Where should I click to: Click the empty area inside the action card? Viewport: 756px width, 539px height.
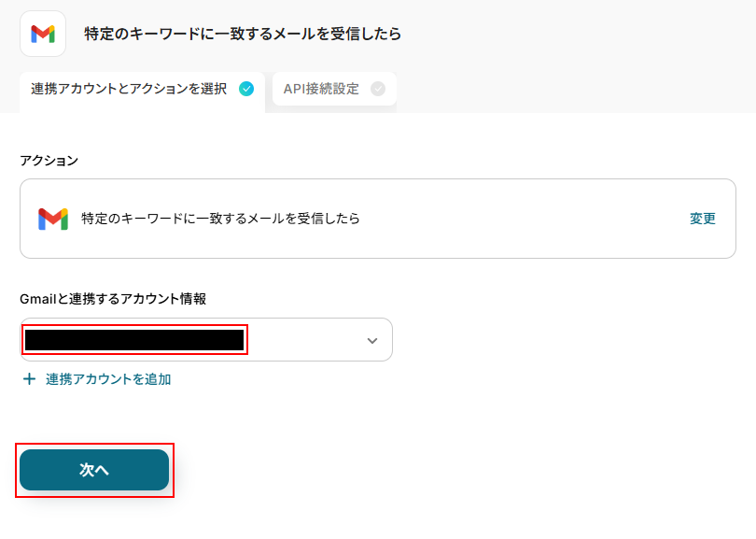point(523,219)
